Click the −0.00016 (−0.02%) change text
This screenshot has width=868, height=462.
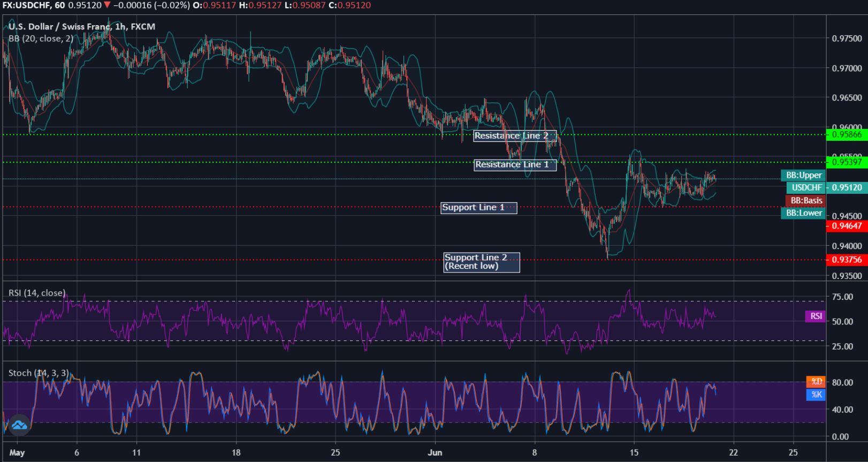(x=151, y=5)
